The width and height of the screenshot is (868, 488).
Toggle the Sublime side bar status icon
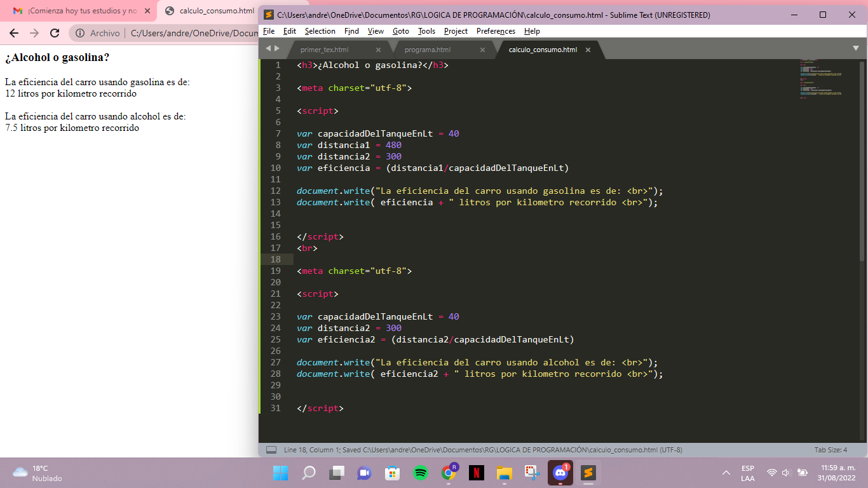tap(271, 450)
